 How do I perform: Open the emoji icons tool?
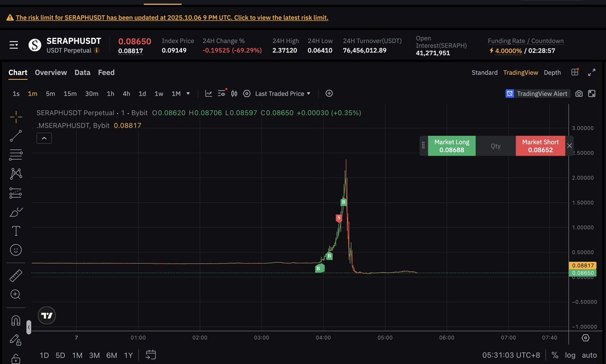pyautogui.click(x=16, y=250)
